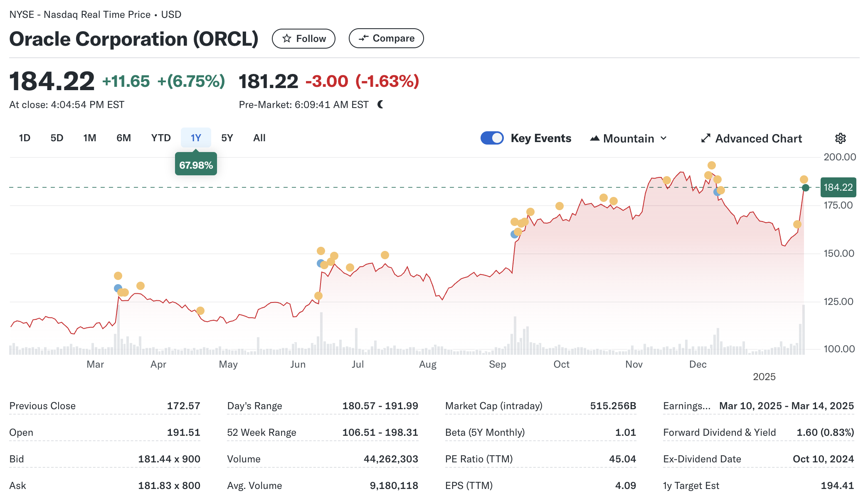Click the Compare arrows icon
The width and height of the screenshot is (868, 501).
click(363, 38)
